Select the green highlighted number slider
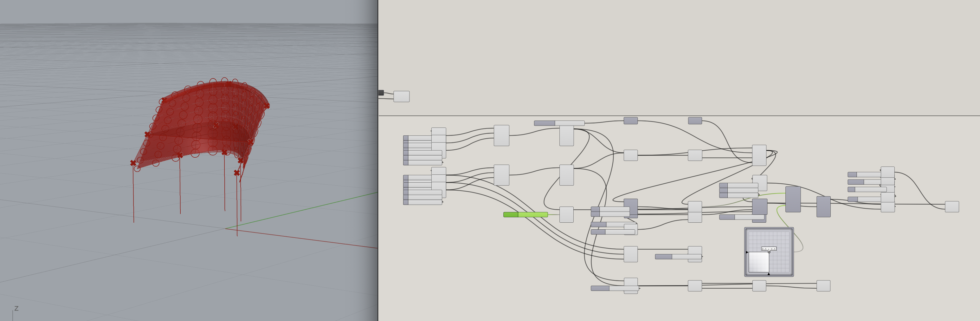This screenshot has width=980, height=321. pos(525,215)
